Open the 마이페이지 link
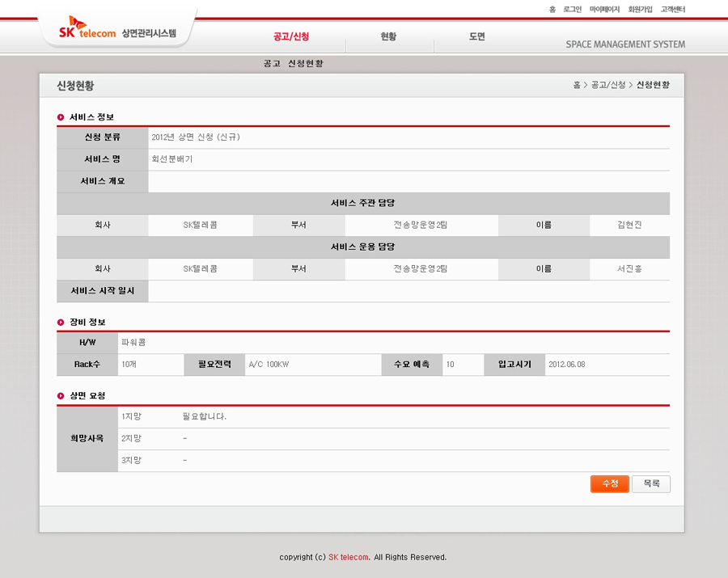 pyautogui.click(x=604, y=9)
